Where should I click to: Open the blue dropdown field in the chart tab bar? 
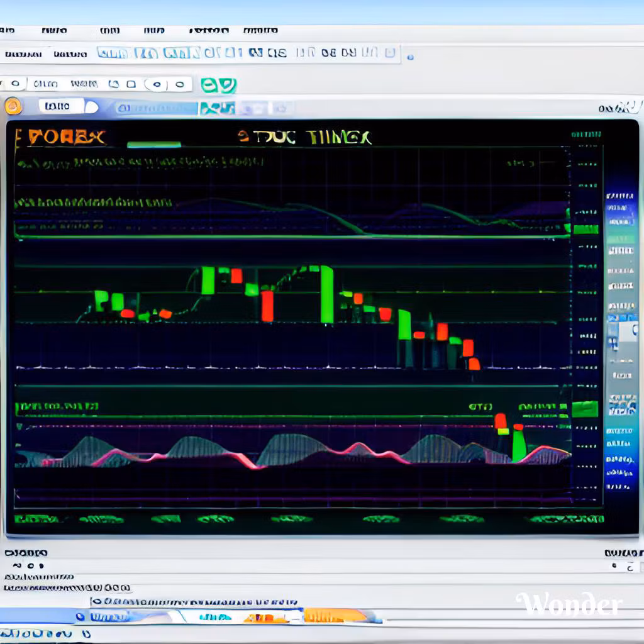point(157,108)
